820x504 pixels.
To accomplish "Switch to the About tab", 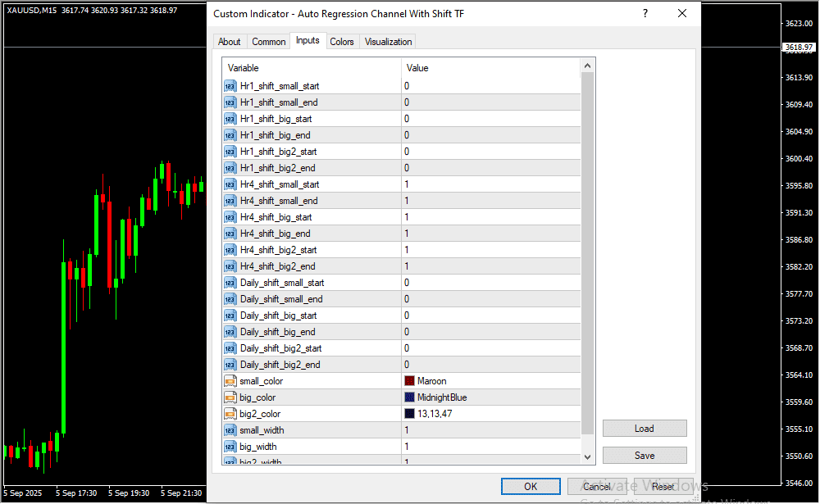I will click(x=230, y=42).
